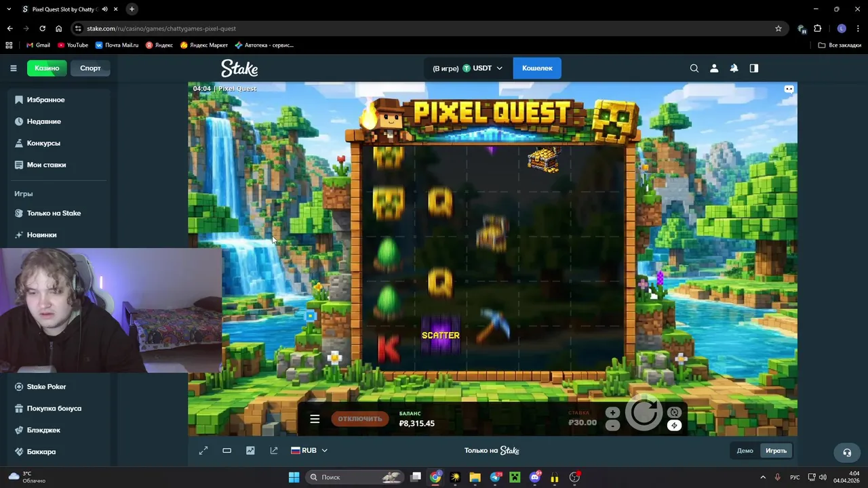The height and width of the screenshot is (488, 868).
Task: Click the game frame top-right options icon
Action: [x=789, y=89]
